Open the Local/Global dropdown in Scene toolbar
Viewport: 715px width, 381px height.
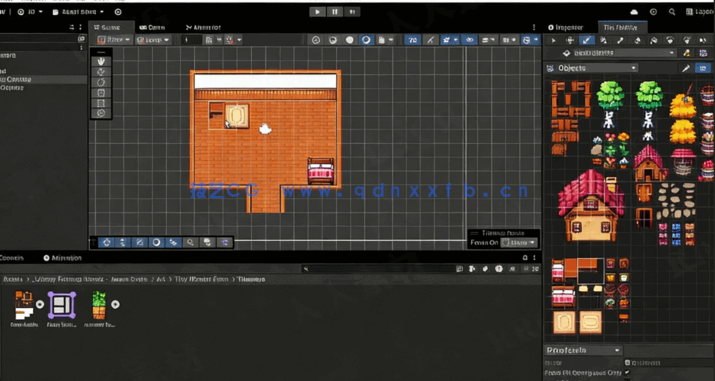point(154,40)
